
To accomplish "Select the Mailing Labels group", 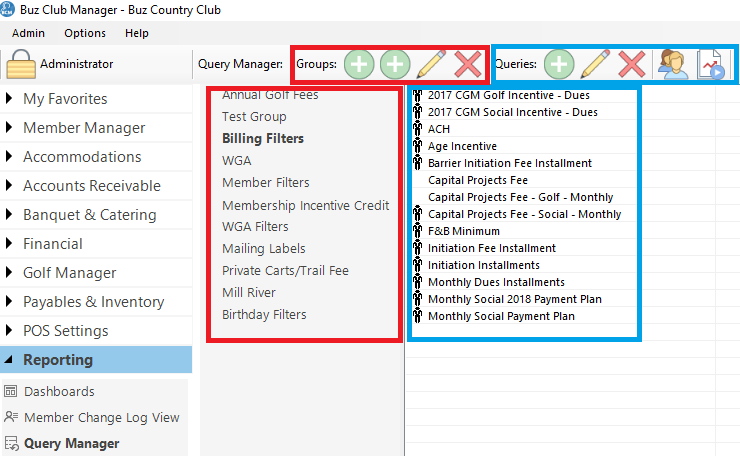I will [x=264, y=248].
